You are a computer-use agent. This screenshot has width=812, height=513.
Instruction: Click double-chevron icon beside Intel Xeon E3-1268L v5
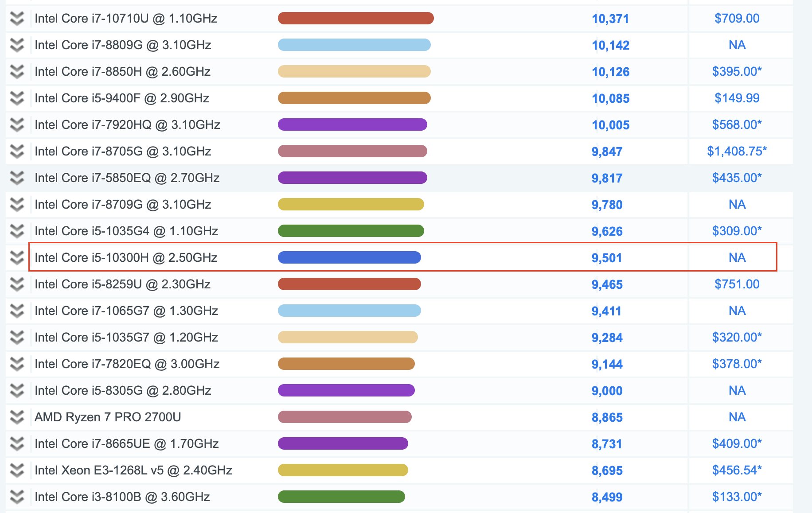click(x=17, y=470)
